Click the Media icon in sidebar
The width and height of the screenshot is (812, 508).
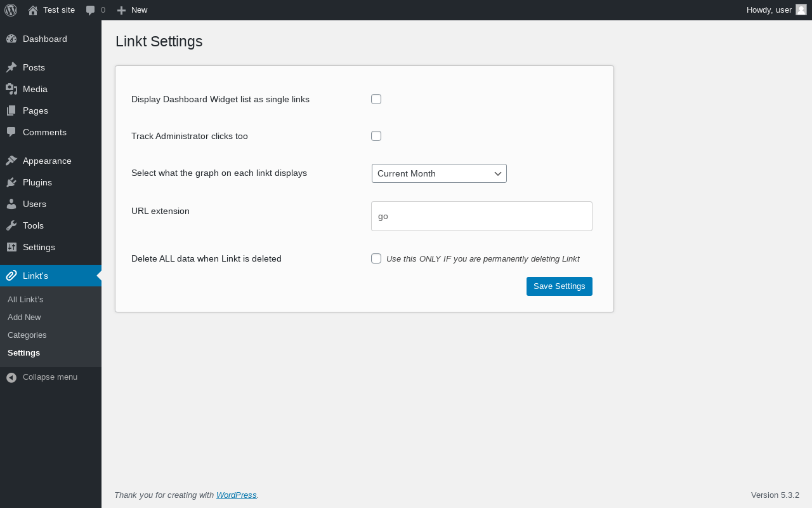click(x=11, y=89)
